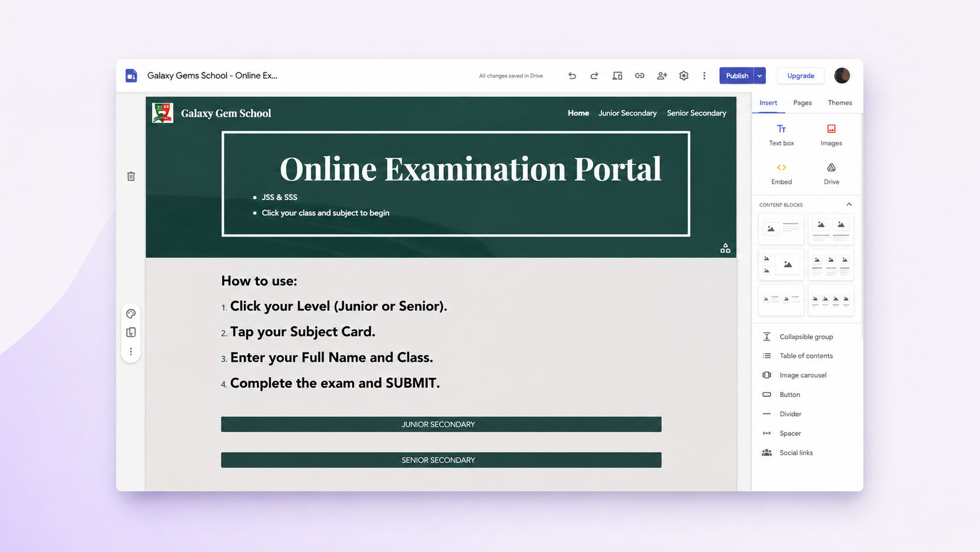Select content block with two images
980x552 pixels.
click(831, 229)
